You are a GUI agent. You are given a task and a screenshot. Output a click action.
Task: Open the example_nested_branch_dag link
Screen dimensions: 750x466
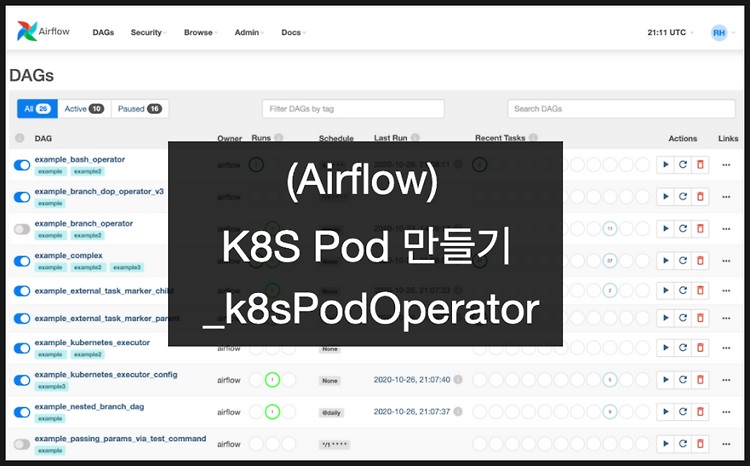(x=89, y=407)
